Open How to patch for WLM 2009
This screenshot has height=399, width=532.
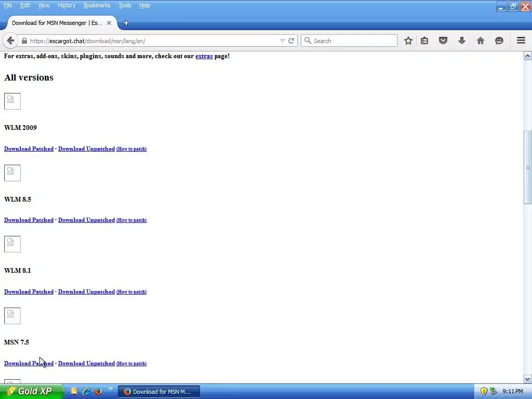pyautogui.click(x=131, y=149)
